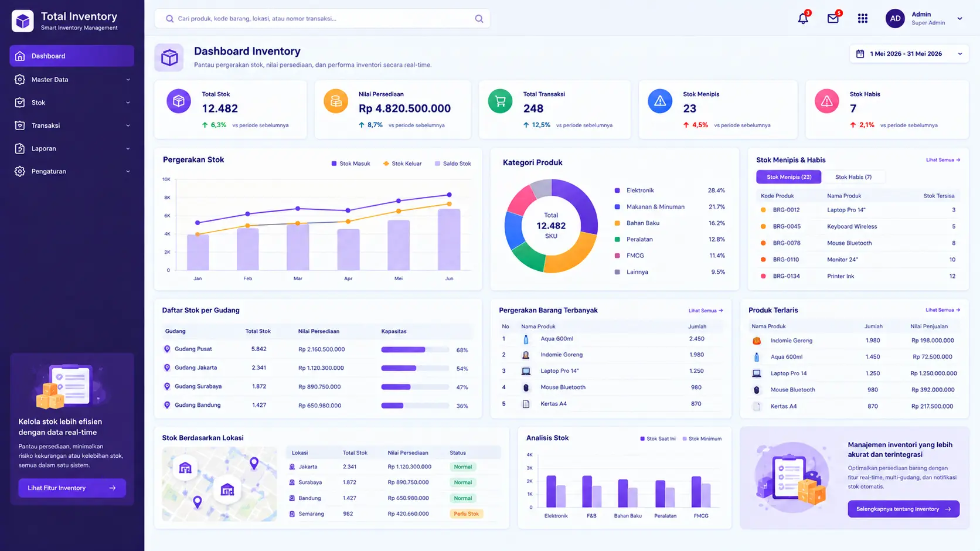The image size is (980, 551).
Task: Click the Mouse Bluetooth icon in Produk Terlaris
Action: [757, 390]
